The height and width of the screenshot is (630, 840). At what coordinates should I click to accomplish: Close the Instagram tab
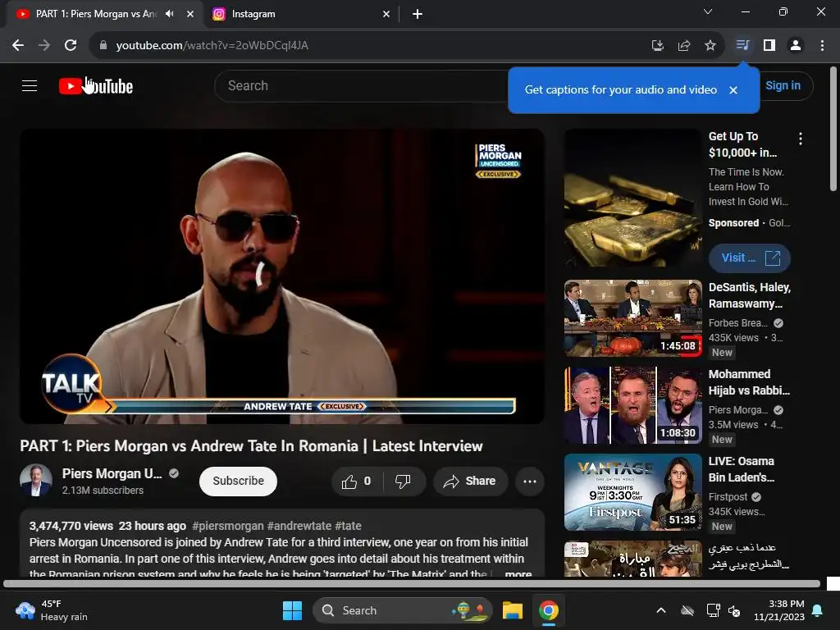point(386,14)
